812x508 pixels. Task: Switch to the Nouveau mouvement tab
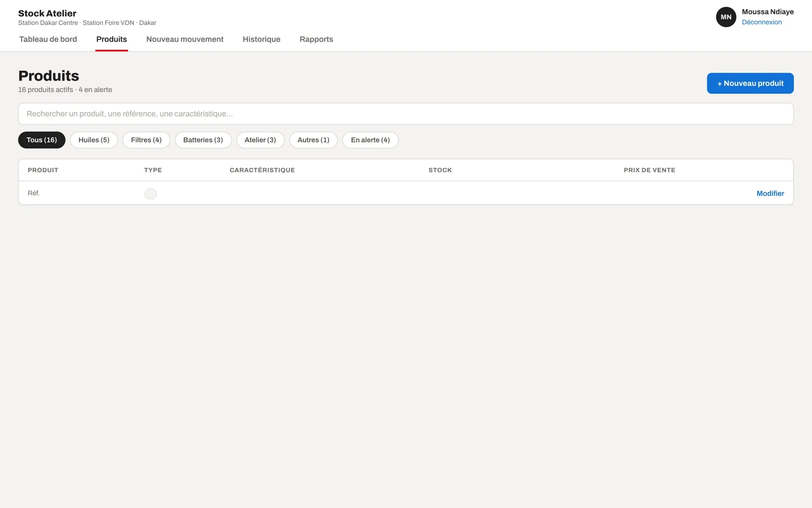(x=185, y=39)
